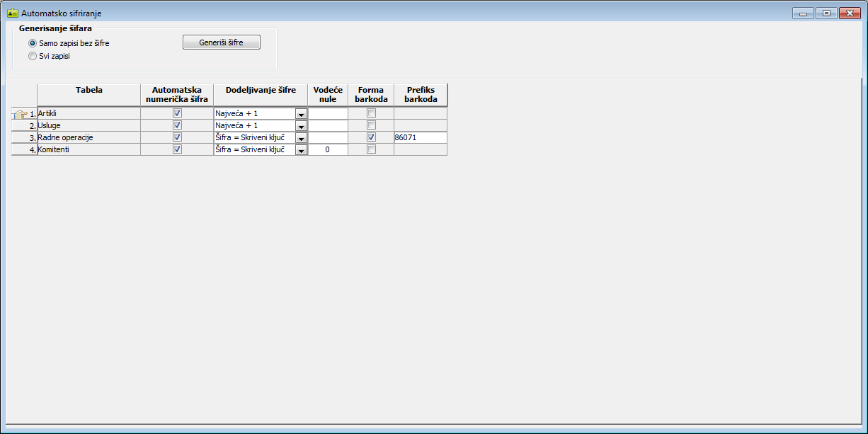This screenshot has height=434, width=868.
Task: Click the 'Radne operacije' table name cell
Action: click(88, 137)
